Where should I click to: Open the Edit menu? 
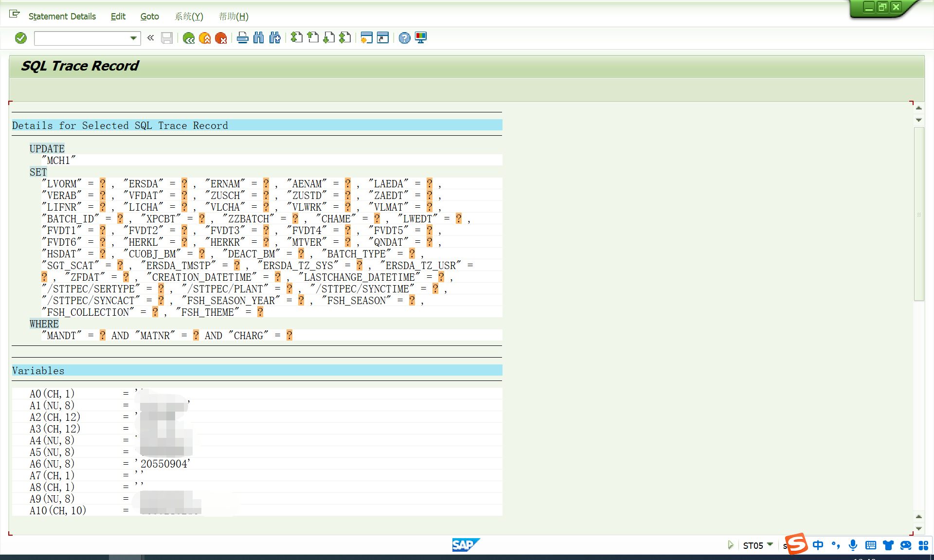point(118,17)
